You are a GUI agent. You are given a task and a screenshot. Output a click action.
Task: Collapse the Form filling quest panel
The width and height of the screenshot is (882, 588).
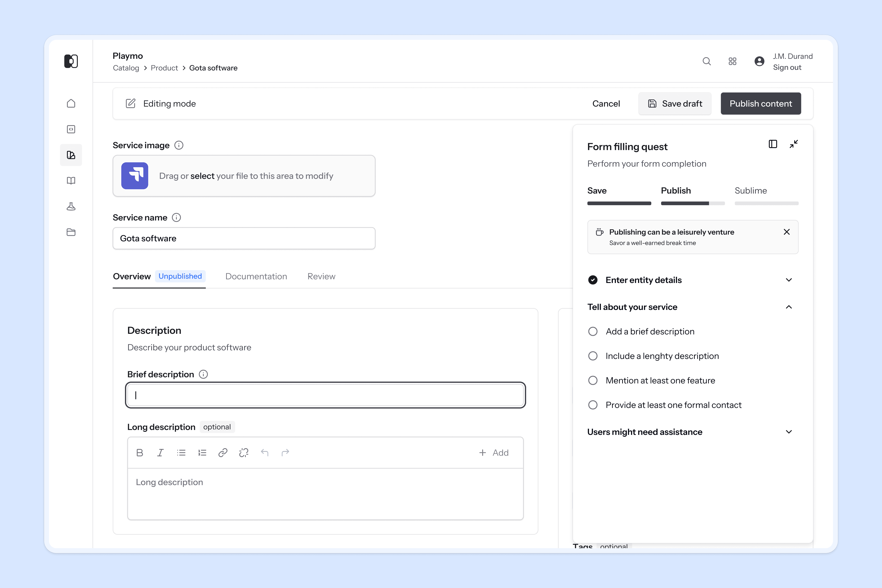click(x=794, y=144)
